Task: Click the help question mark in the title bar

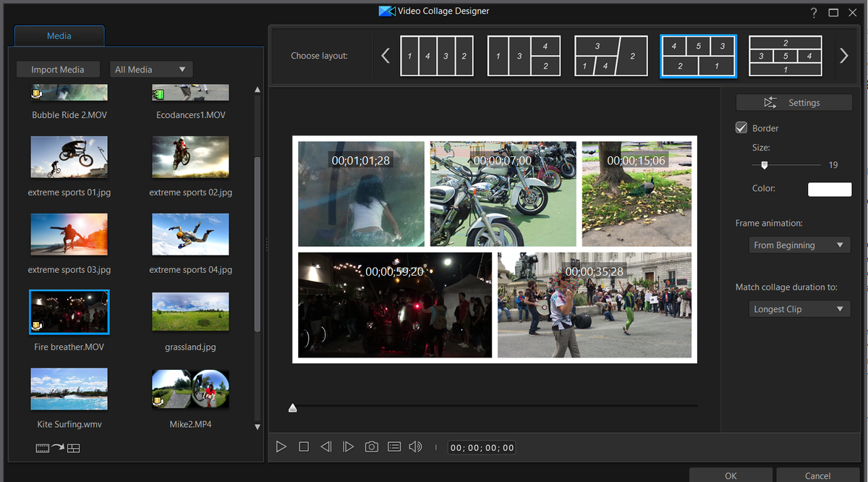Action: tap(813, 12)
